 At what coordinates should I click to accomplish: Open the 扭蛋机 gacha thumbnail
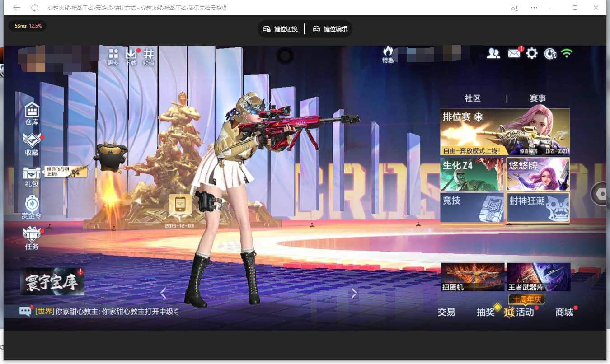473,277
